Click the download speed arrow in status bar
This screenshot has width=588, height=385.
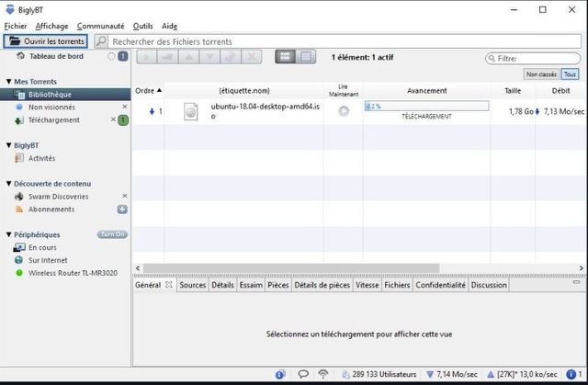[430, 374]
